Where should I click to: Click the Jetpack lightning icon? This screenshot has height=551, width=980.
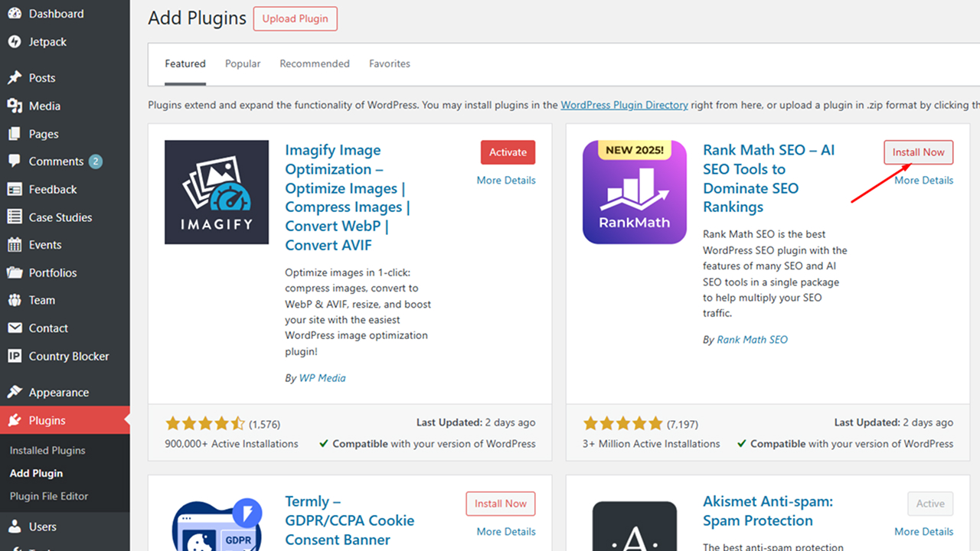pos(15,42)
